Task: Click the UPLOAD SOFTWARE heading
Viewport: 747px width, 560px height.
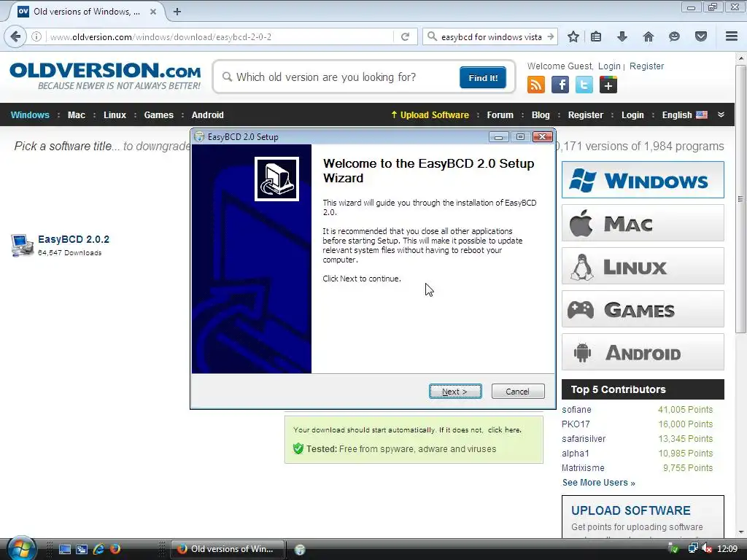Action: click(631, 510)
